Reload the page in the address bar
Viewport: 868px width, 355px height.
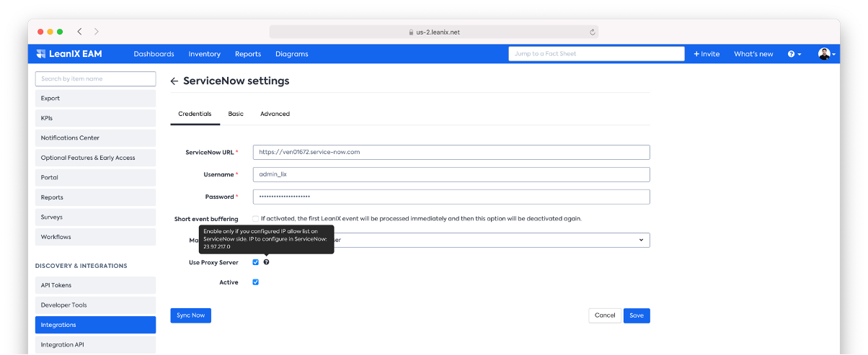coord(593,32)
